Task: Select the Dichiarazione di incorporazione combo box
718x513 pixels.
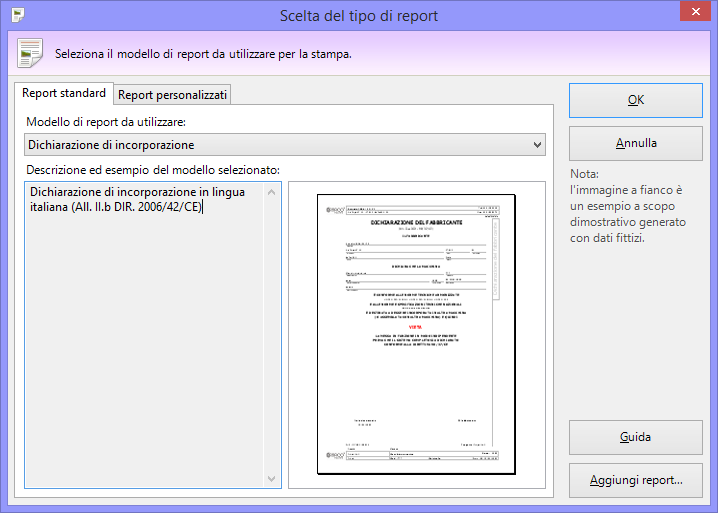Action: point(285,145)
